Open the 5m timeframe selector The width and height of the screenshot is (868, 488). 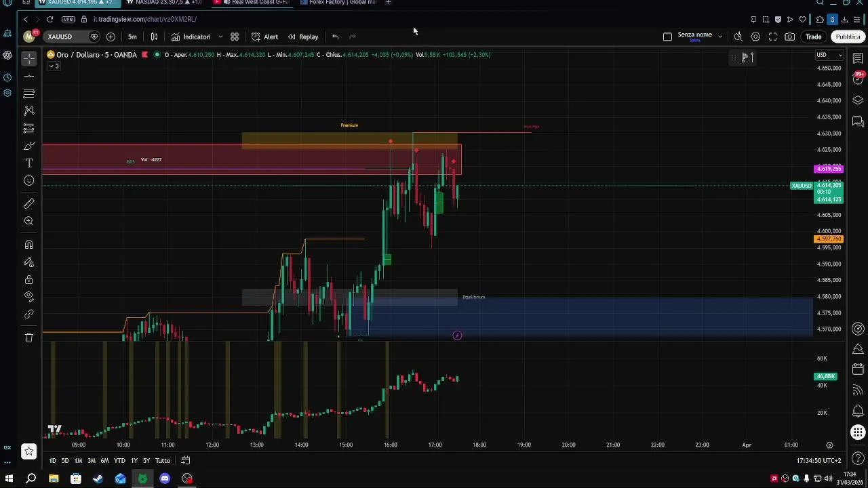point(132,37)
